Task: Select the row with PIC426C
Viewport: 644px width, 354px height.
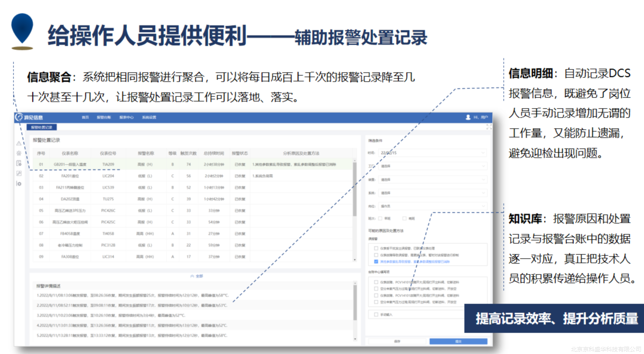Action: (193, 210)
